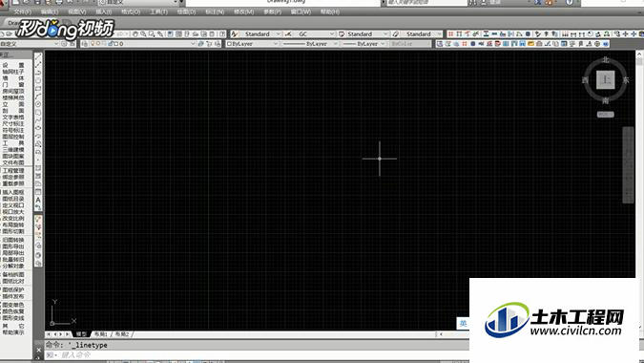The width and height of the screenshot is (644, 363).
Task: Select the Polyline tool
Action: tap(38, 73)
